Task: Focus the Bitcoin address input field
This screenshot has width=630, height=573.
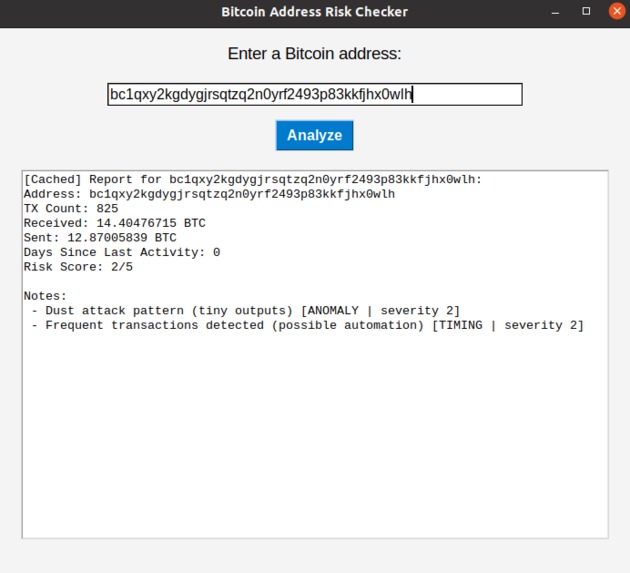Action: [x=315, y=94]
